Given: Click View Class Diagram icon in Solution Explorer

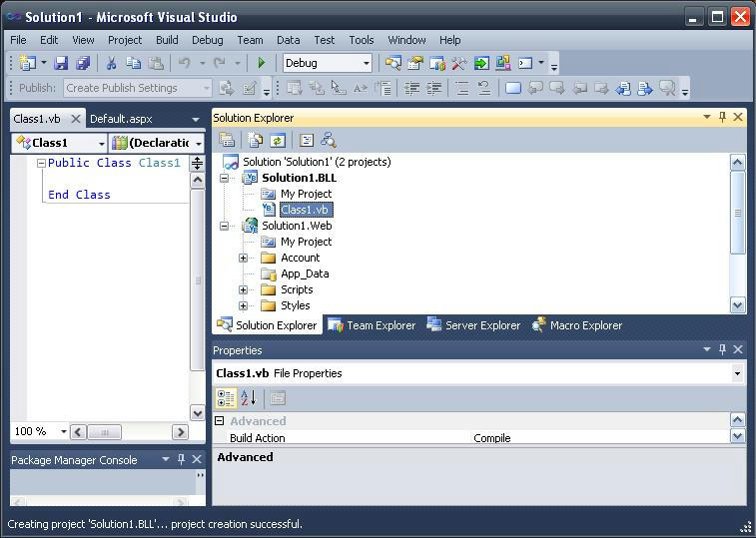Looking at the screenshot, I should pos(329,141).
